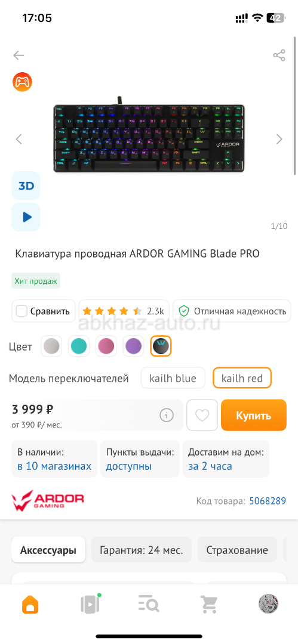
Task: Open the shopping cart tab
Action: (208, 603)
